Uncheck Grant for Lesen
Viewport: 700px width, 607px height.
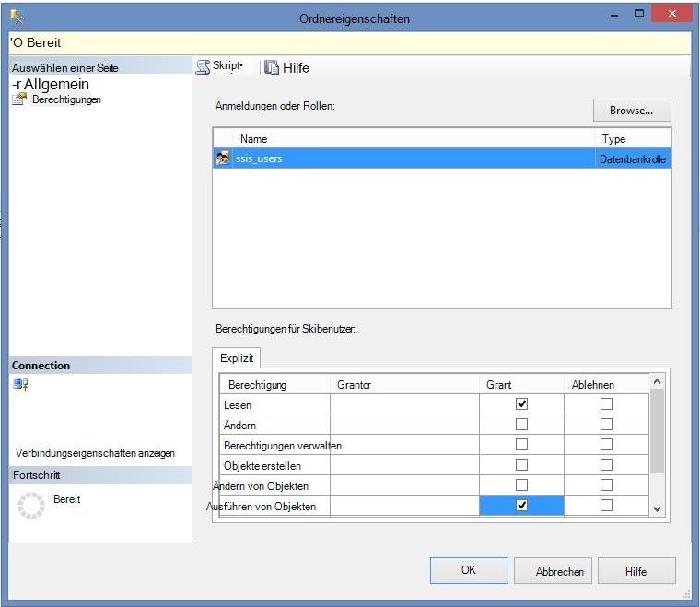click(x=521, y=404)
